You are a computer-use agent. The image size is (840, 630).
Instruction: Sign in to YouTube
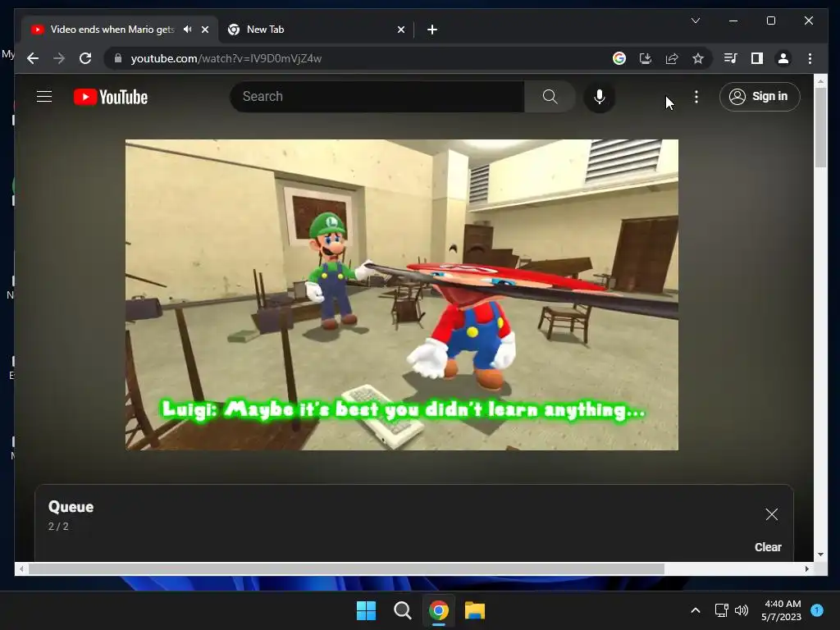point(759,97)
